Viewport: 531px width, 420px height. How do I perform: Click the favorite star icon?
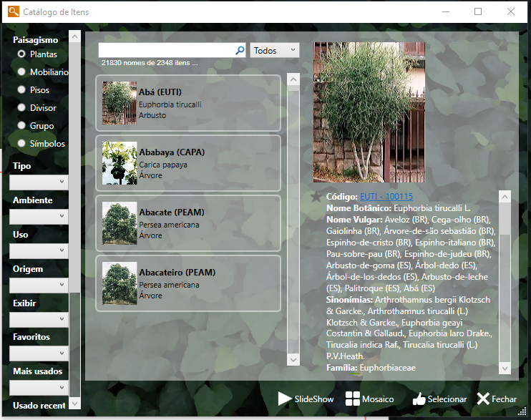[x=316, y=197]
